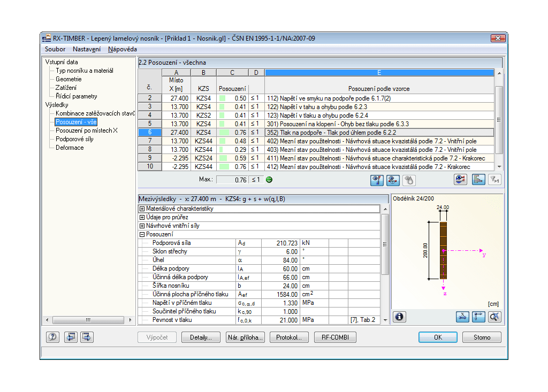Open Posouzení po místech X item

tap(87, 130)
